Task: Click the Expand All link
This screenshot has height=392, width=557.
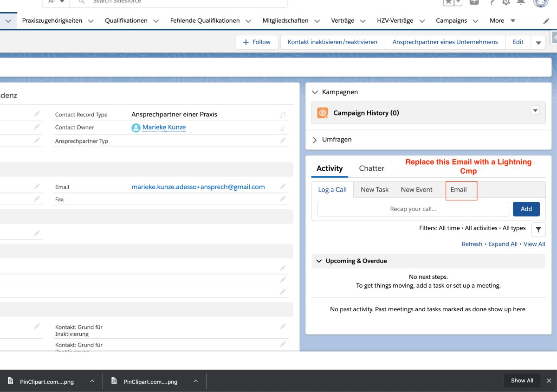Action: click(x=503, y=244)
